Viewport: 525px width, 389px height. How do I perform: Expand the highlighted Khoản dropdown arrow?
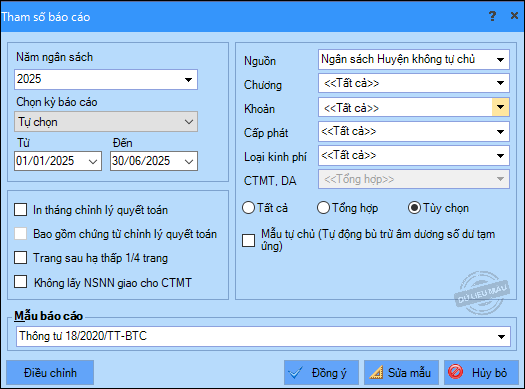point(501,107)
